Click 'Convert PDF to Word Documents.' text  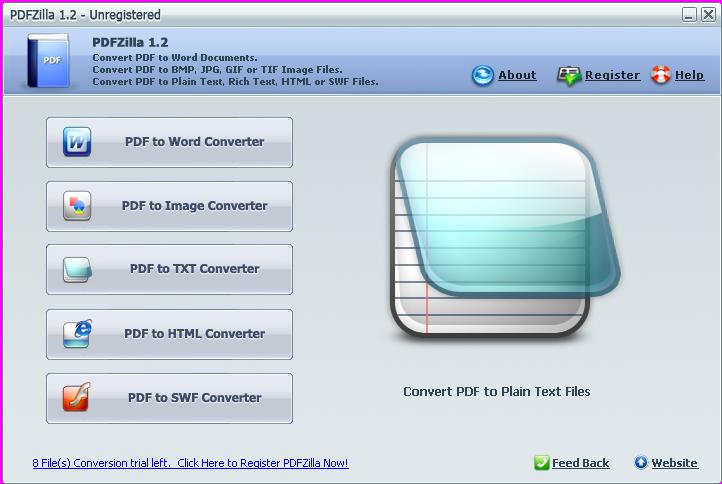pyautogui.click(x=175, y=58)
